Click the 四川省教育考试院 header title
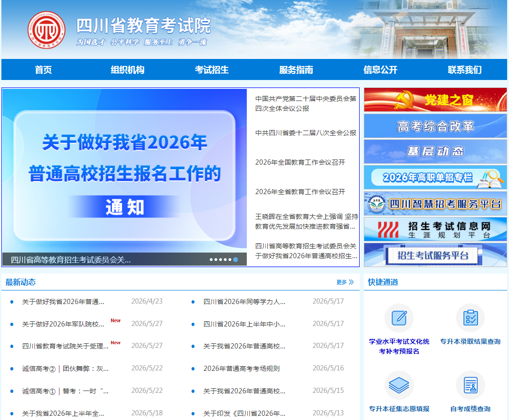This screenshot has width=509, height=420. pos(143,26)
